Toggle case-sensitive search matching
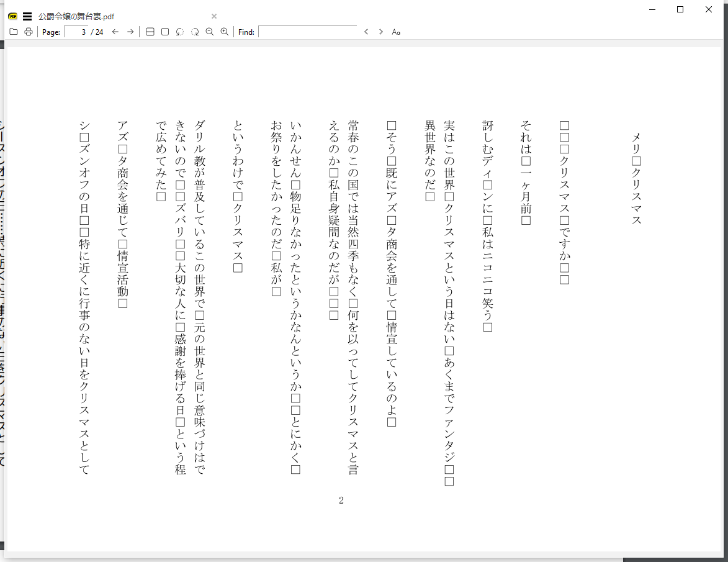The height and width of the screenshot is (562, 728). [x=397, y=32]
